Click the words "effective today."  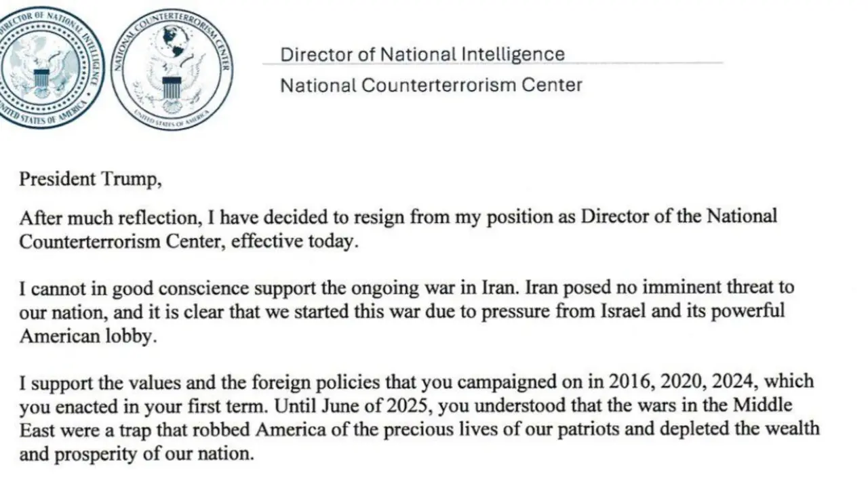point(293,242)
